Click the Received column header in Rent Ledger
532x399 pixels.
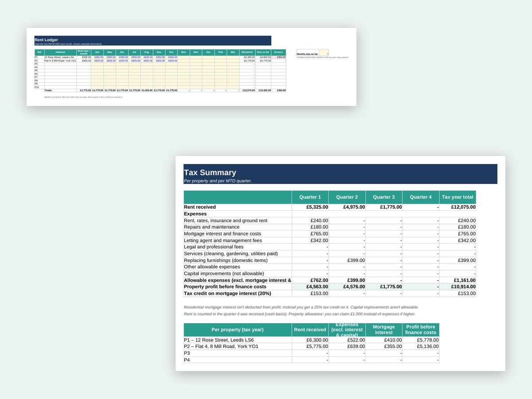click(x=247, y=52)
